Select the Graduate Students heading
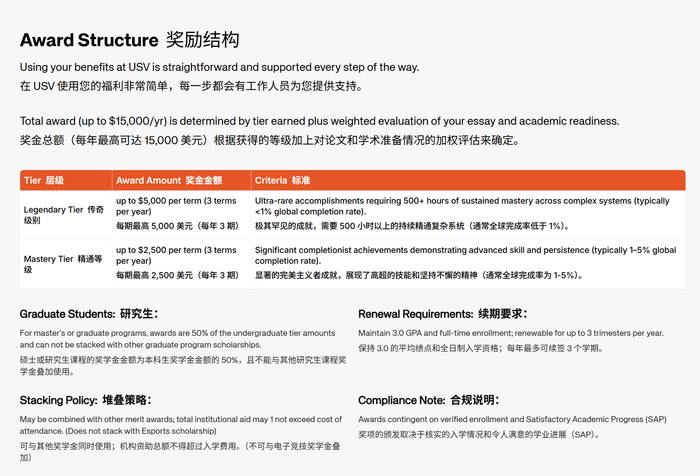 [x=89, y=314]
